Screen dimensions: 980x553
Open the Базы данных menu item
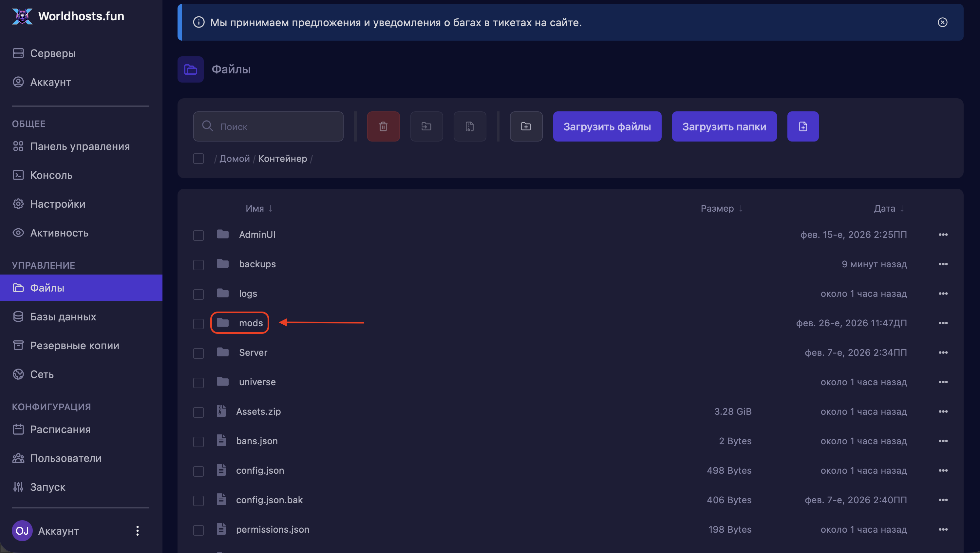coord(63,317)
